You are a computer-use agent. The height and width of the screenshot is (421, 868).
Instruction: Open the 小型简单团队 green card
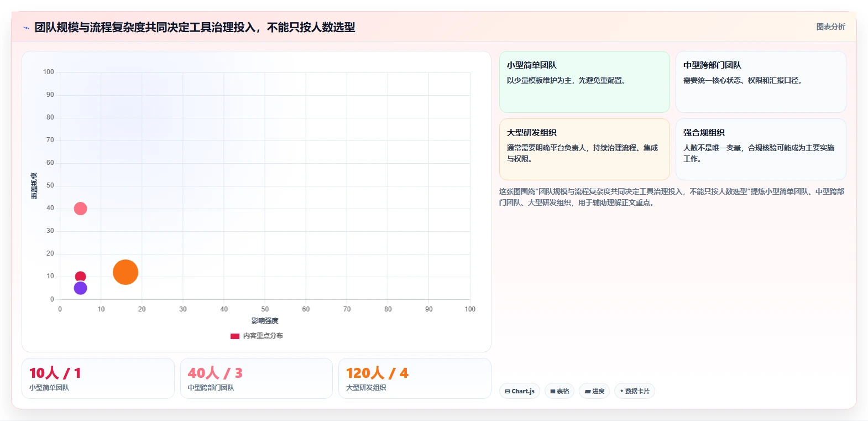pos(584,82)
